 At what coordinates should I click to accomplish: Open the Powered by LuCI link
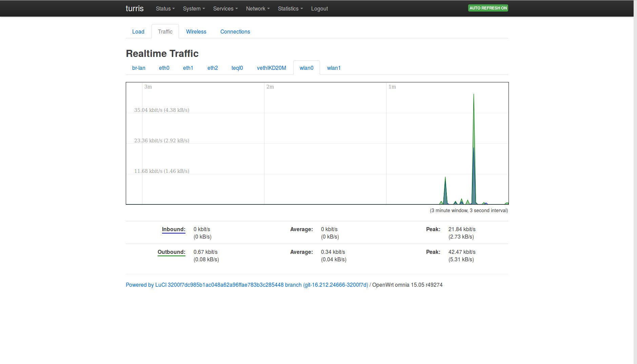pyautogui.click(x=247, y=285)
